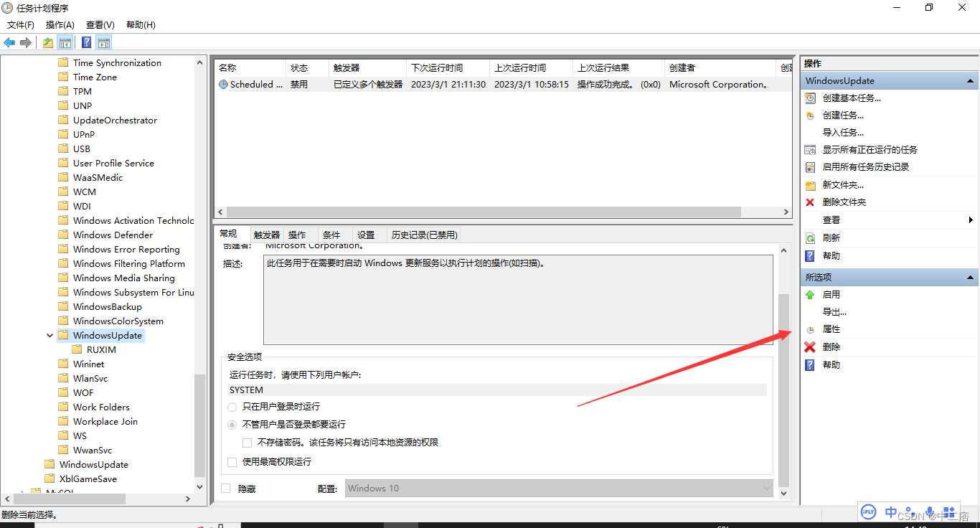Select the Windows Defender folder in tree
The image size is (980, 528).
113,235
